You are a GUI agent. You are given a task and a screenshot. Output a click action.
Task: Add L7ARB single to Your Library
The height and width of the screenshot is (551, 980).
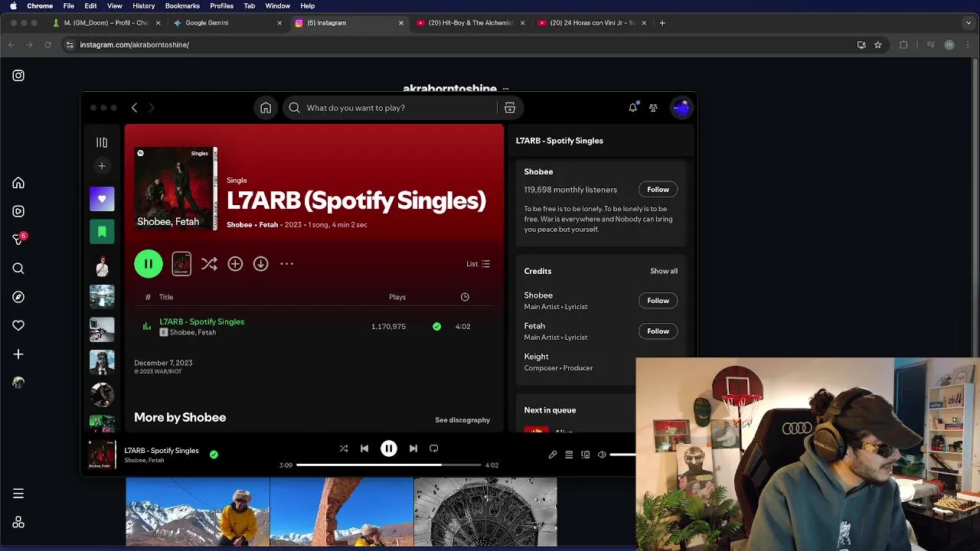pos(235,263)
